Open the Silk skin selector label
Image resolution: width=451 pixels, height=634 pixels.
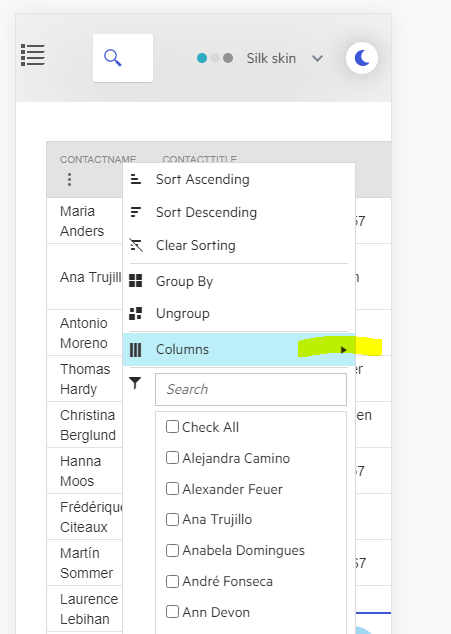click(271, 58)
